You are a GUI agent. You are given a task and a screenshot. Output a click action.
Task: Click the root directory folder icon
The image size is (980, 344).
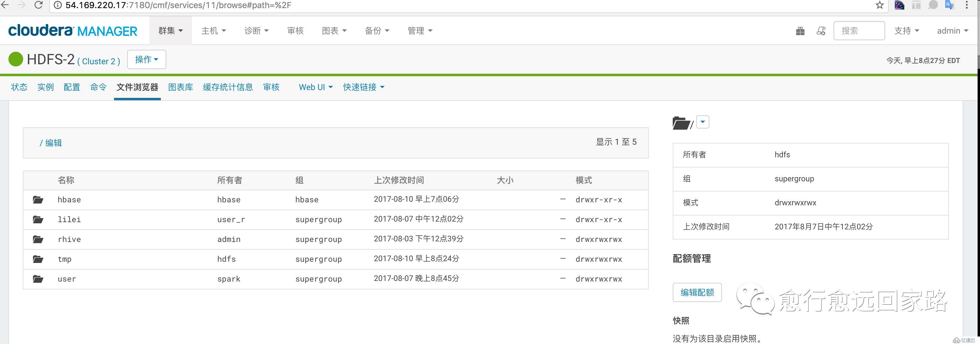[x=681, y=123]
